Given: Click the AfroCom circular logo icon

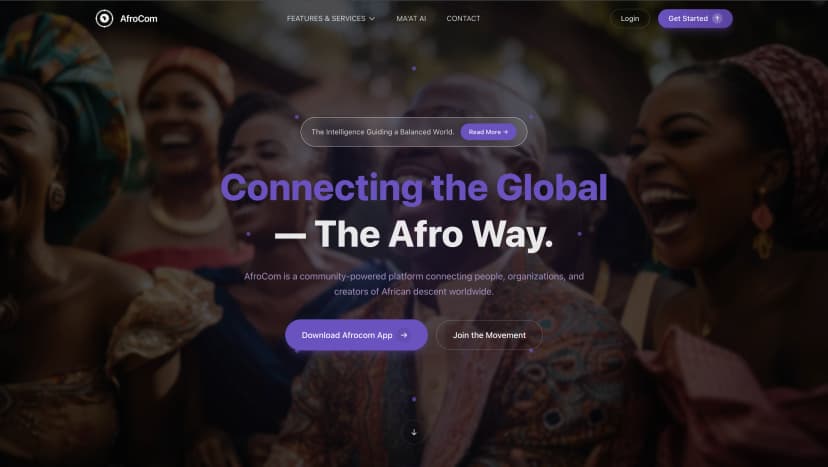Looking at the screenshot, I should pyautogui.click(x=104, y=18).
